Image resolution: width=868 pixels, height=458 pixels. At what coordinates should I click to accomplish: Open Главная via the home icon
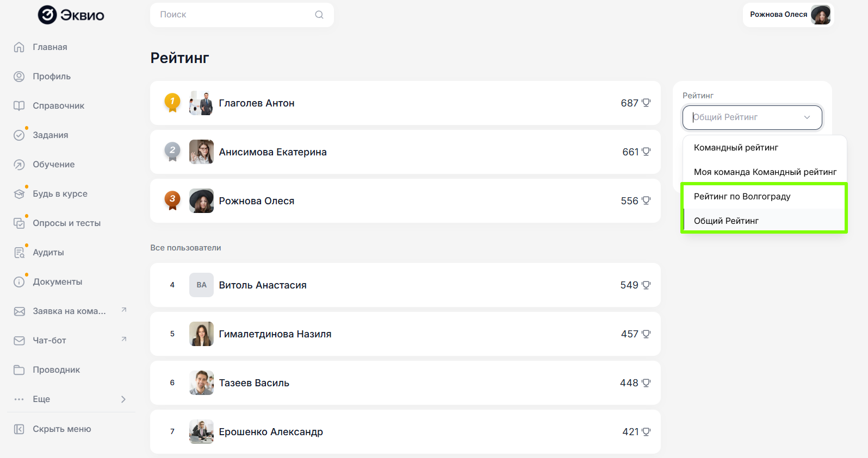(x=19, y=47)
